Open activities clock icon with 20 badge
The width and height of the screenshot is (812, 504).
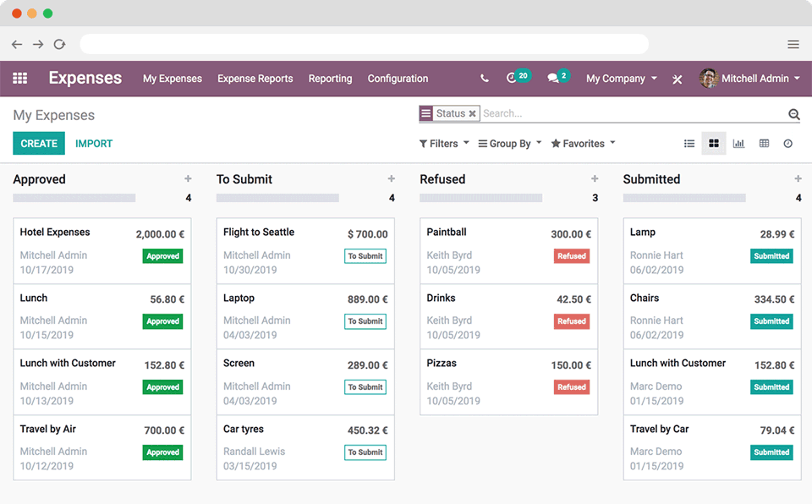tap(512, 79)
